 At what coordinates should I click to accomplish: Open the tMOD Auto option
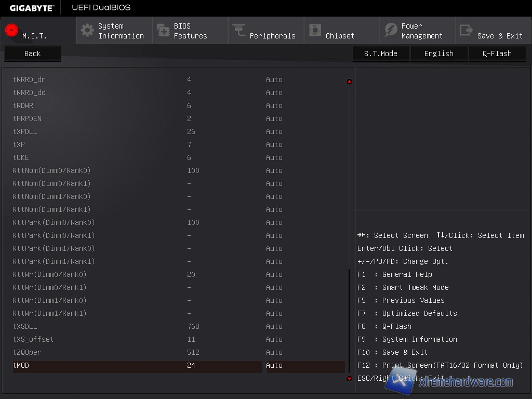point(274,365)
